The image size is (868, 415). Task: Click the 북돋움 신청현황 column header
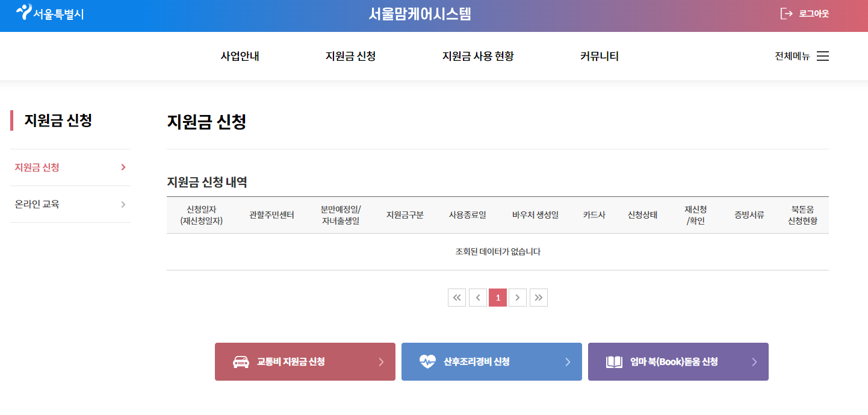click(x=803, y=215)
